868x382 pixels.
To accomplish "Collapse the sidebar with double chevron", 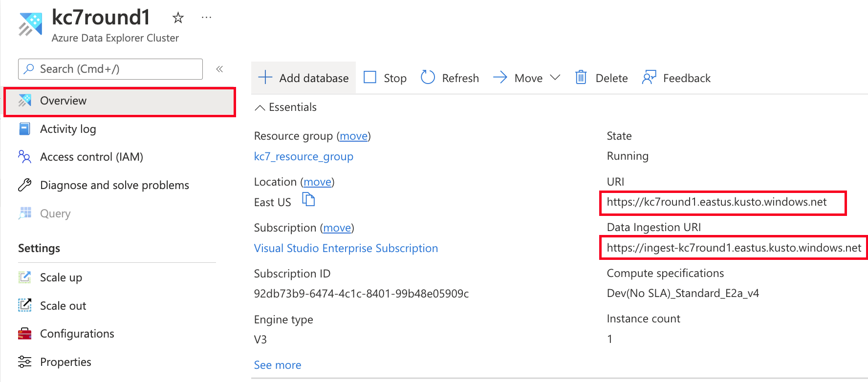I will point(219,69).
